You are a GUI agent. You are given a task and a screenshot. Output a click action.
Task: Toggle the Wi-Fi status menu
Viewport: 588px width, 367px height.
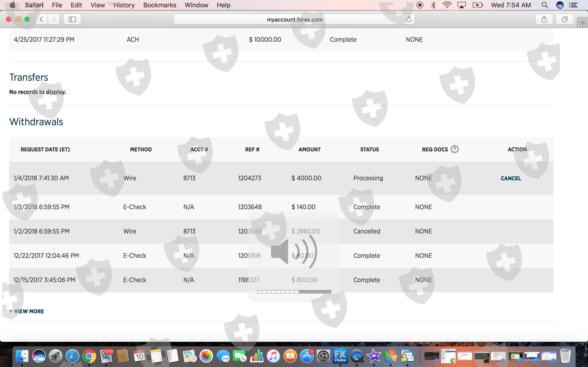[447, 5]
